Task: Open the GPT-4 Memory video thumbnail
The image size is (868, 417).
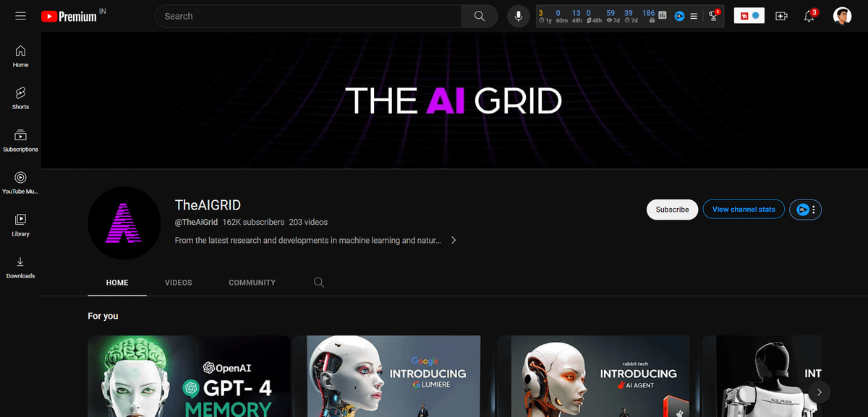Action: pyautogui.click(x=189, y=376)
